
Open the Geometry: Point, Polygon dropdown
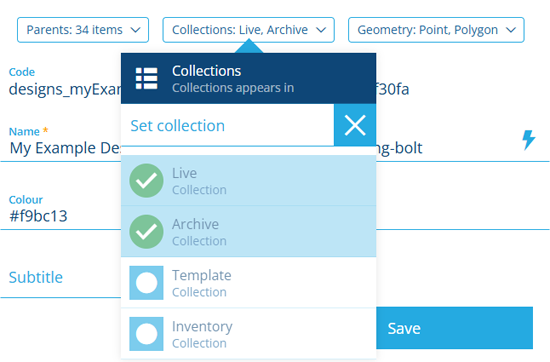tap(436, 30)
